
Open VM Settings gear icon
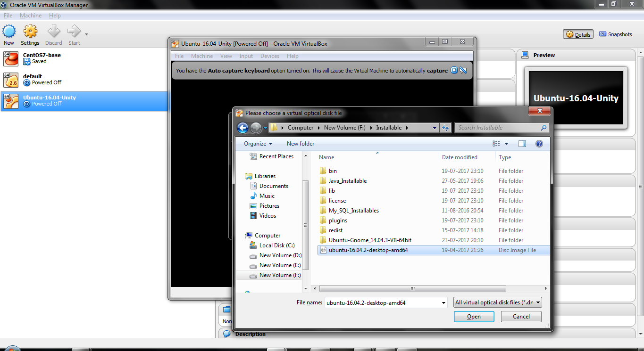(30, 32)
